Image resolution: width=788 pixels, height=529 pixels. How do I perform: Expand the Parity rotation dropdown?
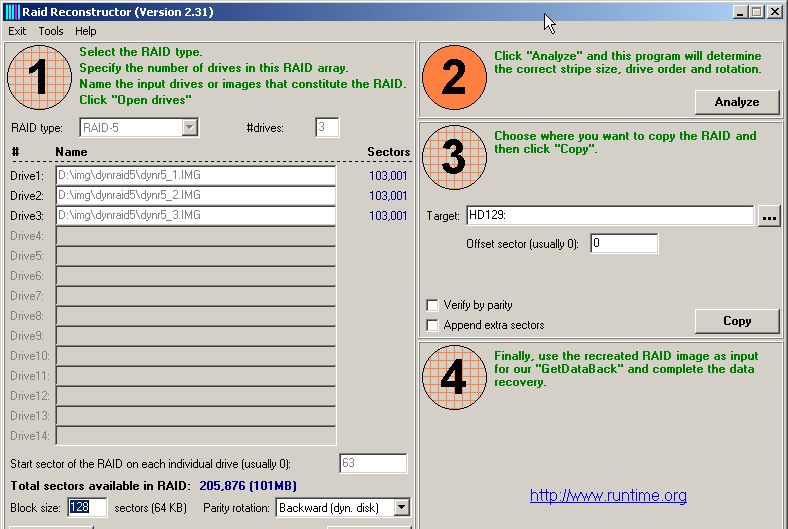tap(401, 508)
